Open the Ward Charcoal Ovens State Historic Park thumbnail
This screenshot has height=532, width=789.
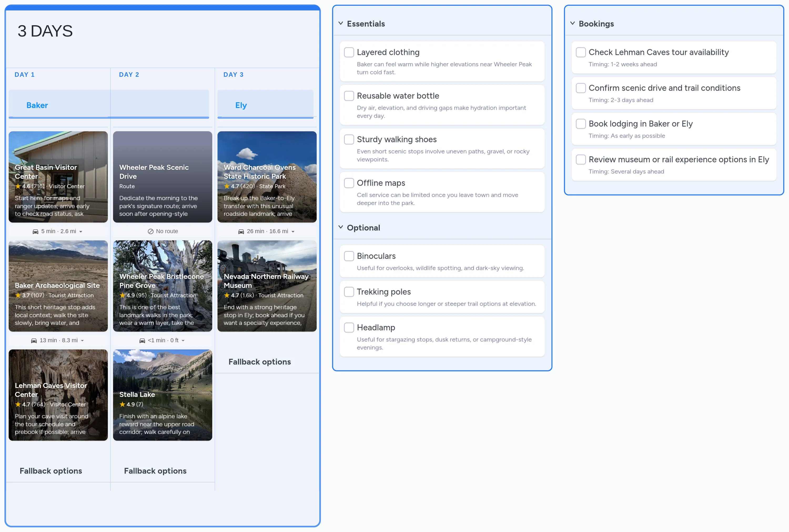tap(267, 177)
